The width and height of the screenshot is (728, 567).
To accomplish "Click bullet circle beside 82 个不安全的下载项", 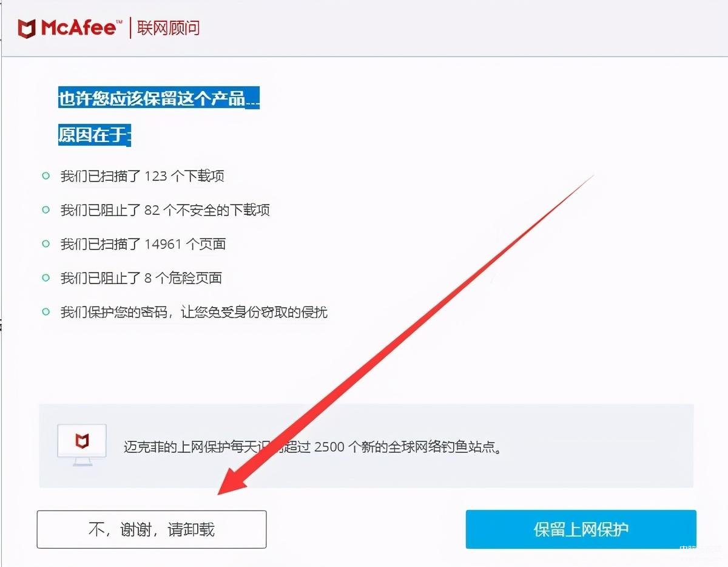I will pos(46,209).
